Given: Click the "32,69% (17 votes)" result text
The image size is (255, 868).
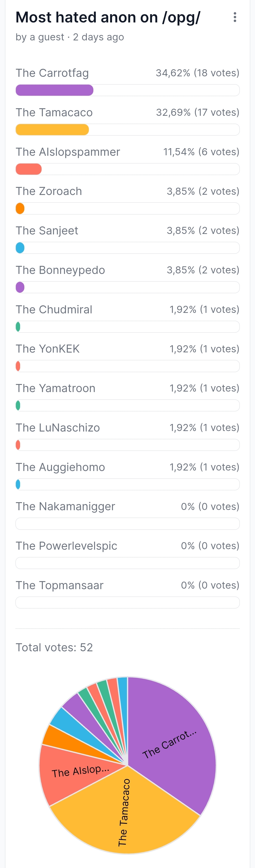Looking at the screenshot, I should (197, 112).
